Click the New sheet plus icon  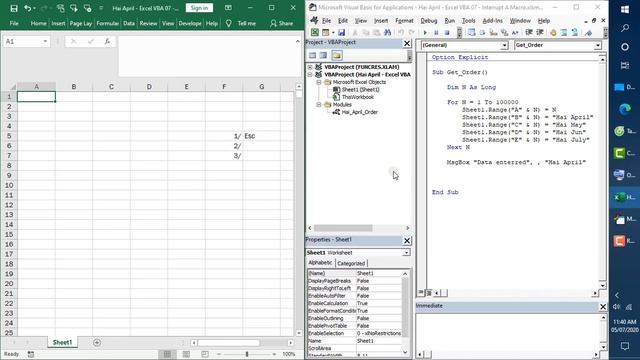tap(97, 342)
